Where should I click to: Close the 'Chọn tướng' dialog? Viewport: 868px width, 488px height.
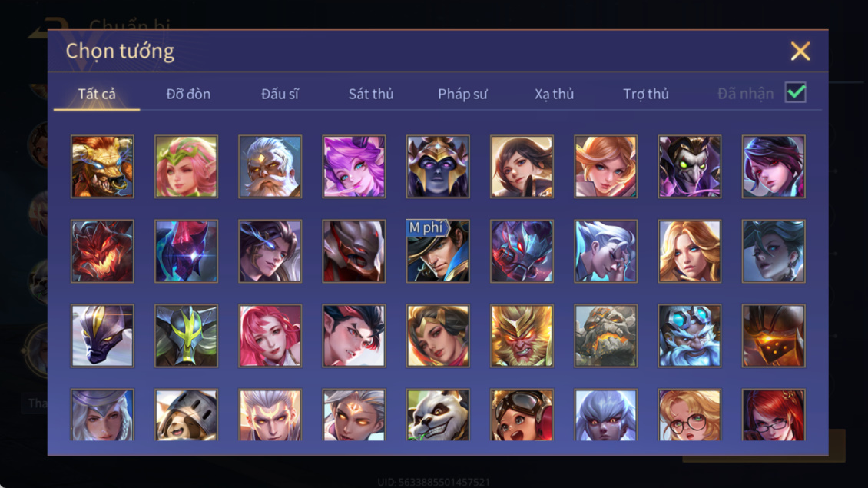point(800,51)
